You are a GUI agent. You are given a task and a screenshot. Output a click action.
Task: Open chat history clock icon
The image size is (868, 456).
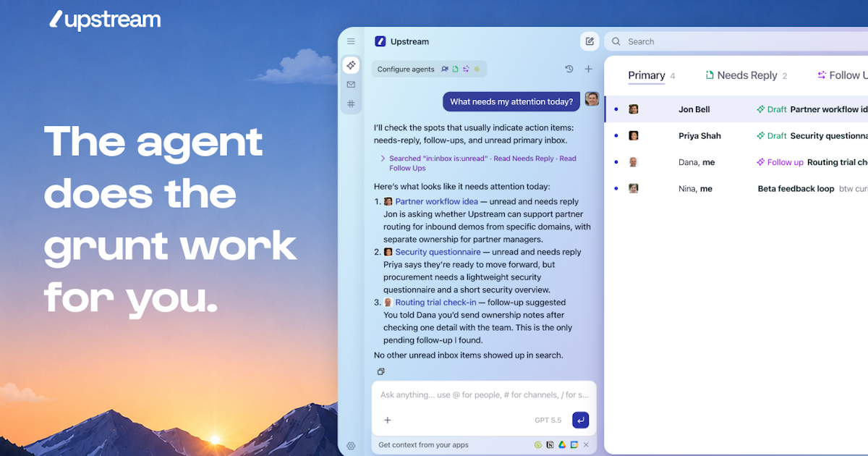coord(569,69)
